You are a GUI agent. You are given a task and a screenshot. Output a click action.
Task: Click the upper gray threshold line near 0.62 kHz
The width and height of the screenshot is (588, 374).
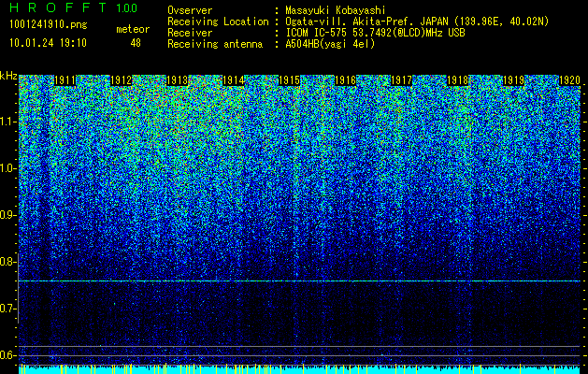[299, 346]
